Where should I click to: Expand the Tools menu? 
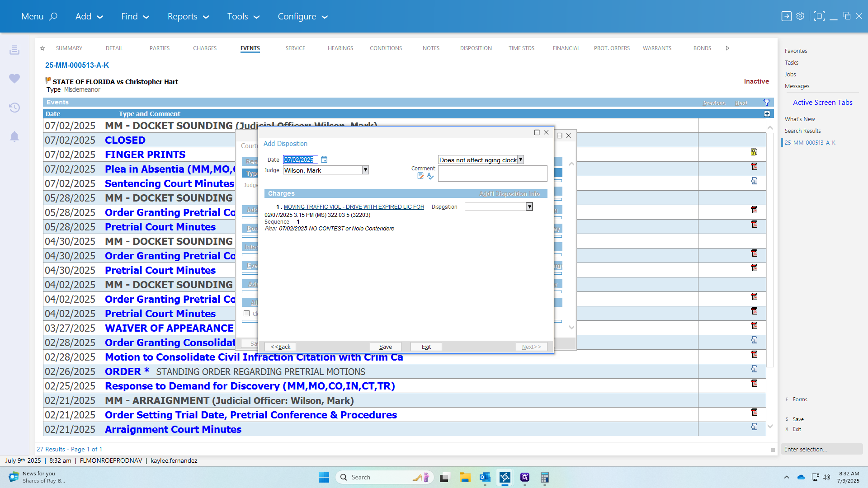[x=243, y=16]
